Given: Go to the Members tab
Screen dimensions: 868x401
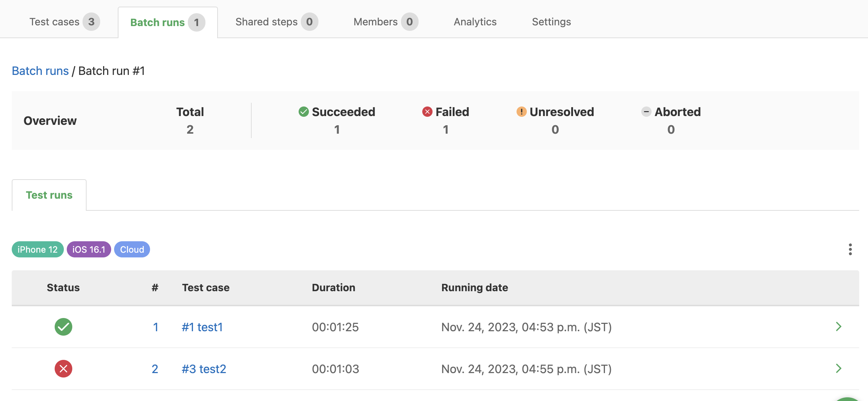Looking at the screenshot, I should tap(386, 22).
